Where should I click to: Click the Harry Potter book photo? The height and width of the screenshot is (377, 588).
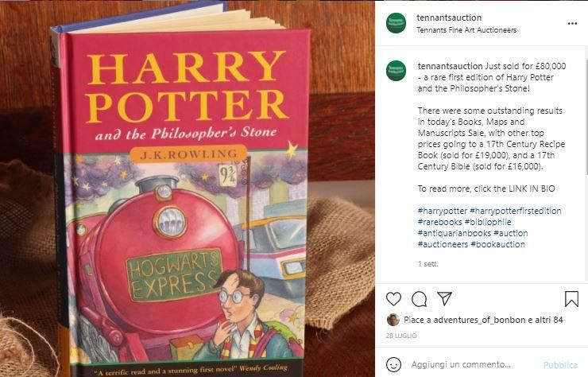pyautogui.click(x=187, y=188)
